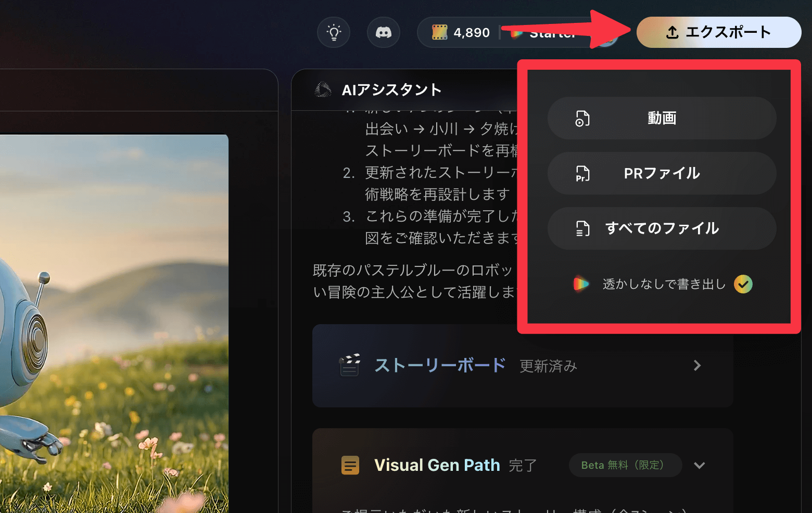The height and width of the screenshot is (513, 812).
Task: Choose すべてのファイル export option
Action: coord(662,228)
